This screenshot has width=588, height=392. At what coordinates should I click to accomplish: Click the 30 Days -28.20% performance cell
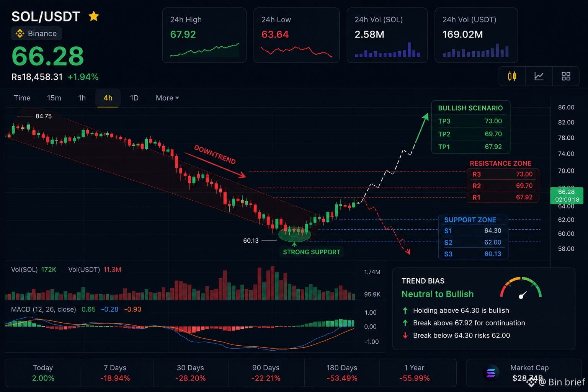coord(190,373)
